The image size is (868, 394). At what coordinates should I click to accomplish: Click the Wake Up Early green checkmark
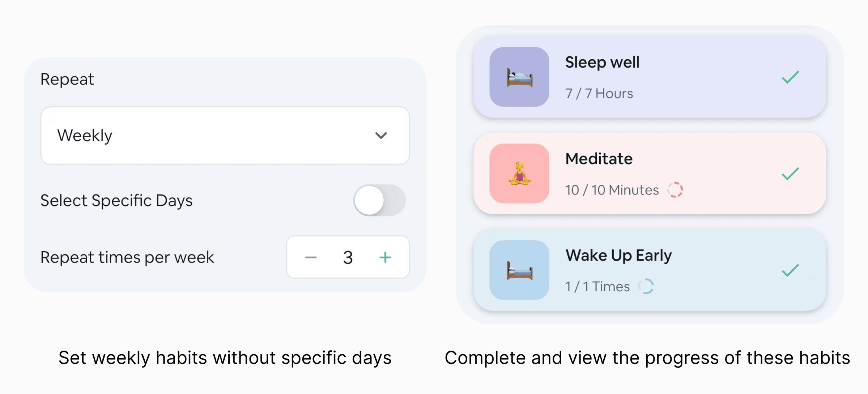pyautogui.click(x=790, y=270)
